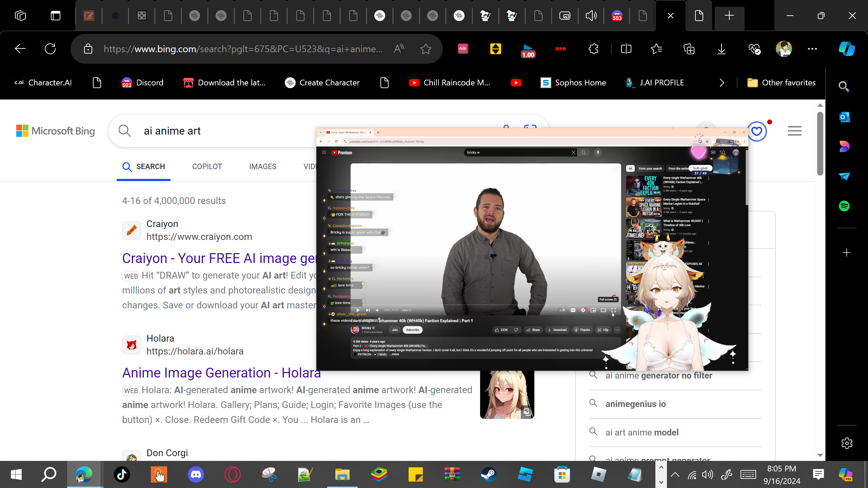This screenshot has width=868, height=488.
Task: Open the Copilot icon in the toolbar
Action: click(847, 49)
